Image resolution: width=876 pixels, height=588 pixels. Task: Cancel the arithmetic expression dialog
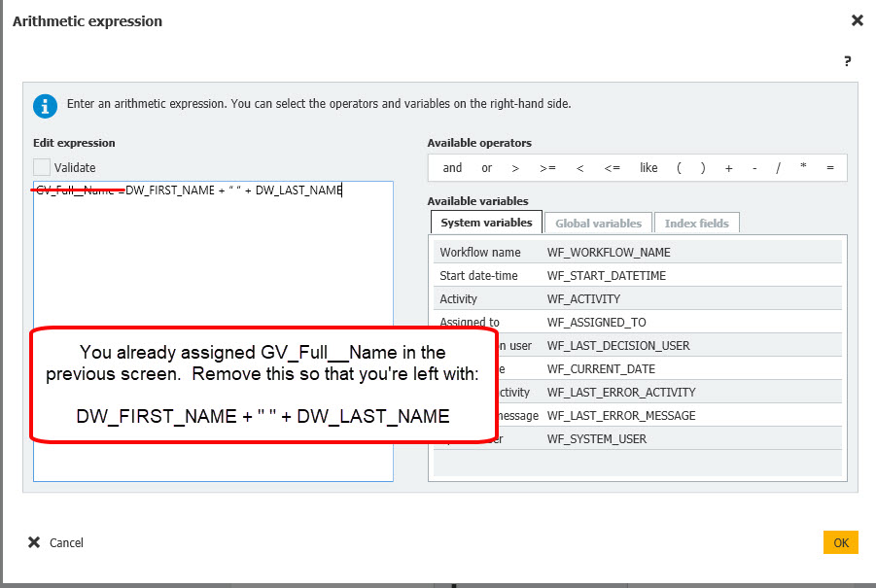pos(56,542)
